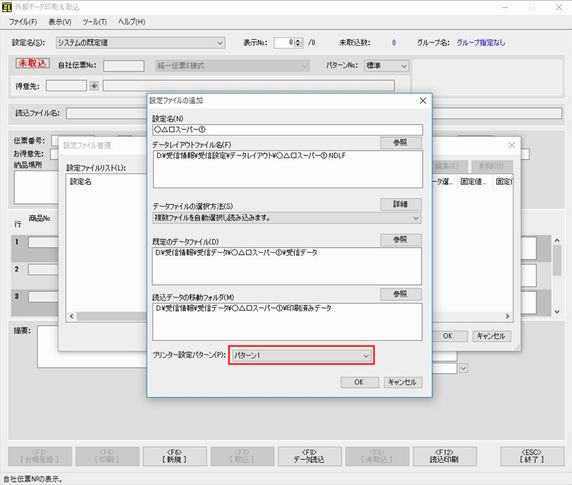
Task: Click 参照 button beside 既定のデータファイル
Action: (x=401, y=240)
